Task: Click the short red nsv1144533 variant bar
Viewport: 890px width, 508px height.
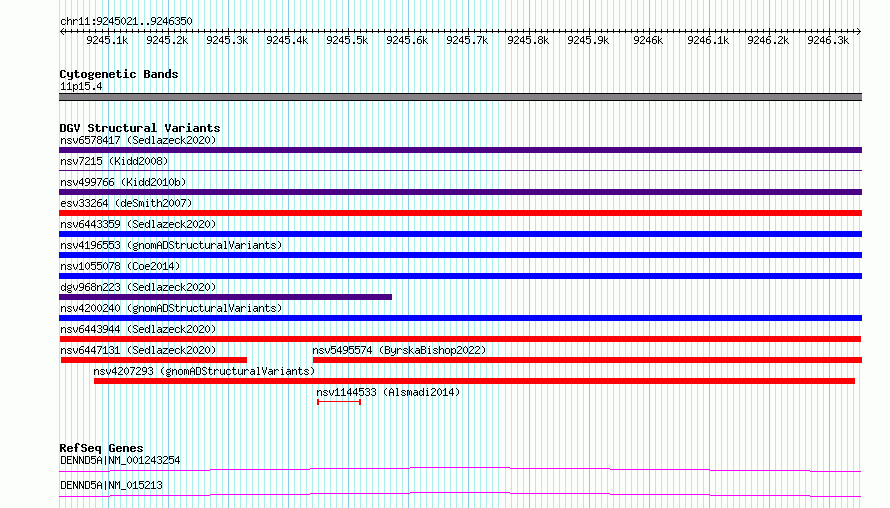Action: pyautogui.click(x=339, y=402)
